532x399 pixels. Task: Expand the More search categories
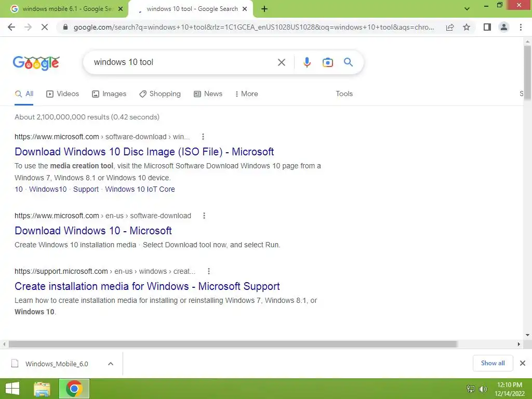point(246,94)
